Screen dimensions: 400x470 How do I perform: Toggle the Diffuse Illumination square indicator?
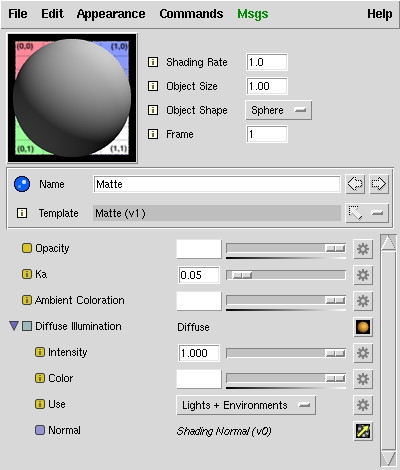click(x=27, y=326)
